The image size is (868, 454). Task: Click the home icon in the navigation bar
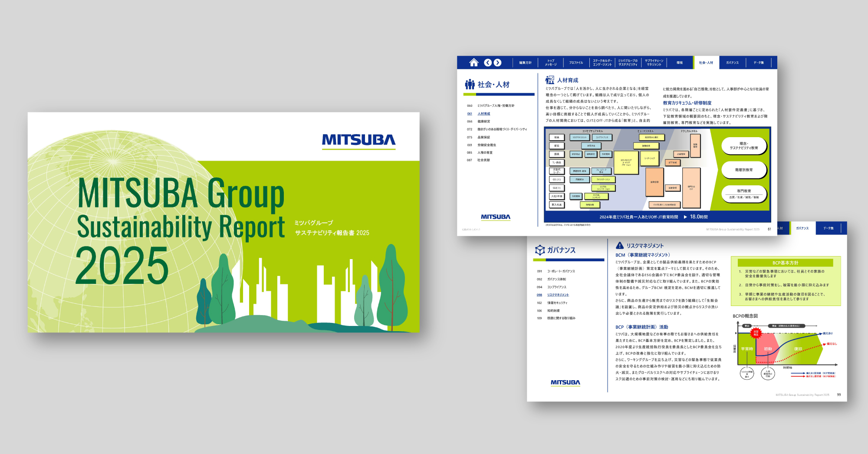tap(473, 63)
